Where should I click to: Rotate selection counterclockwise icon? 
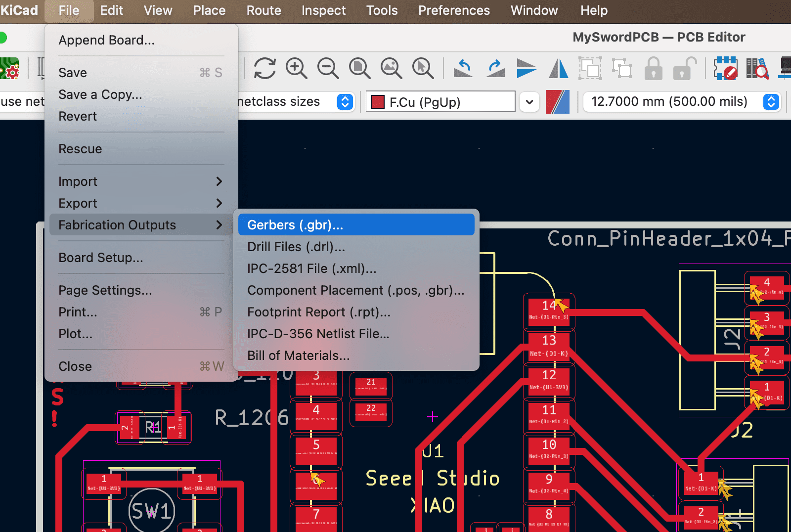coord(463,68)
